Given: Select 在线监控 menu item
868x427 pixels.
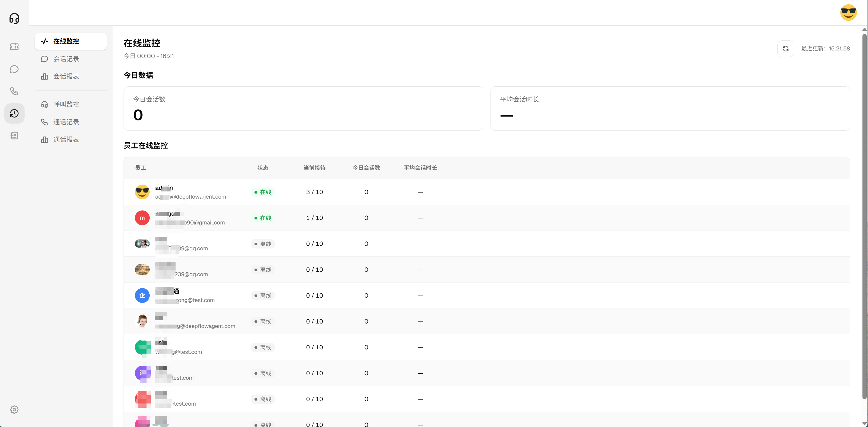Looking at the screenshot, I should (x=71, y=41).
